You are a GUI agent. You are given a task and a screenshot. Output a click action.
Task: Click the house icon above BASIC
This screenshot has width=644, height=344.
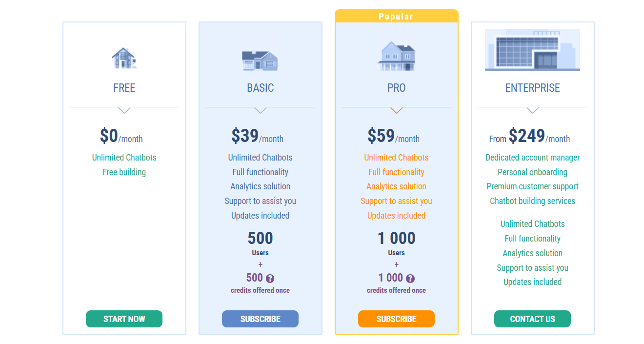pyautogui.click(x=260, y=61)
